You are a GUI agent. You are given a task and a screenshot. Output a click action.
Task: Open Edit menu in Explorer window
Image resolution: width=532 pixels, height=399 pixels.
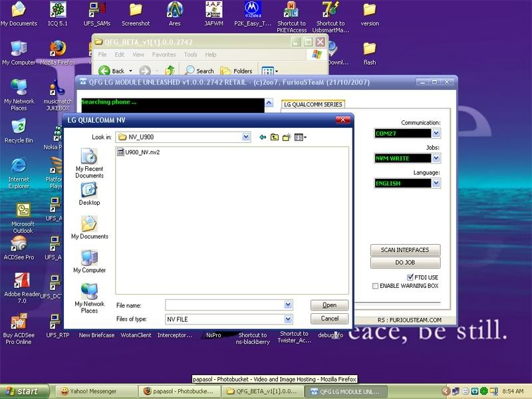pyautogui.click(x=119, y=55)
